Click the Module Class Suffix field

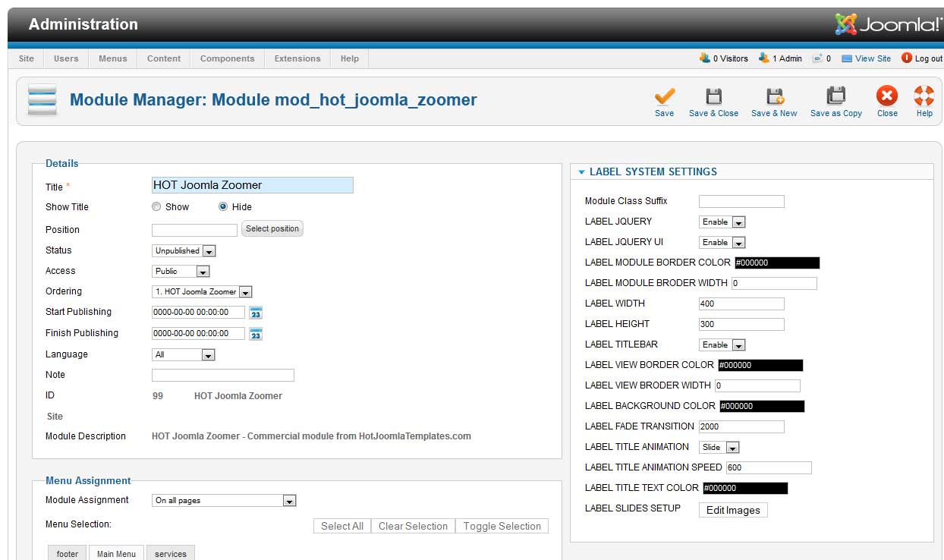coord(741,201)
